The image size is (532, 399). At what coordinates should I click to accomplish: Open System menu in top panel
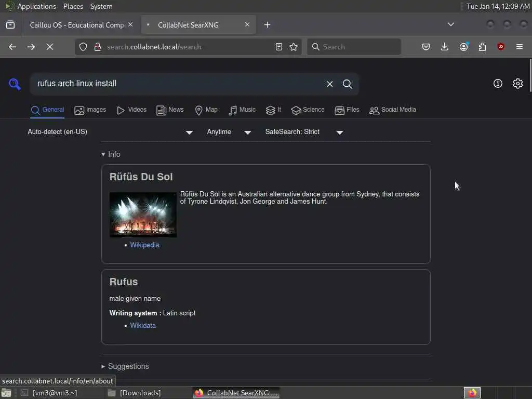point(101,6)
